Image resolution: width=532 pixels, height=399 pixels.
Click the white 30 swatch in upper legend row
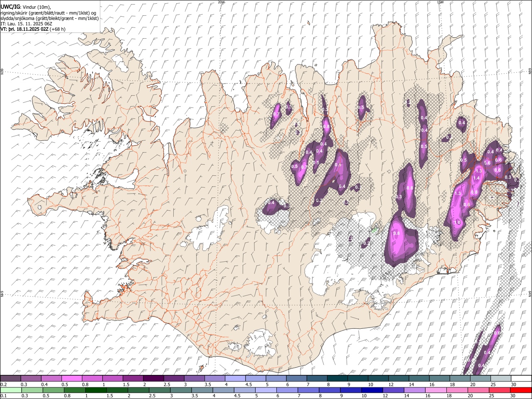point(522,378)
